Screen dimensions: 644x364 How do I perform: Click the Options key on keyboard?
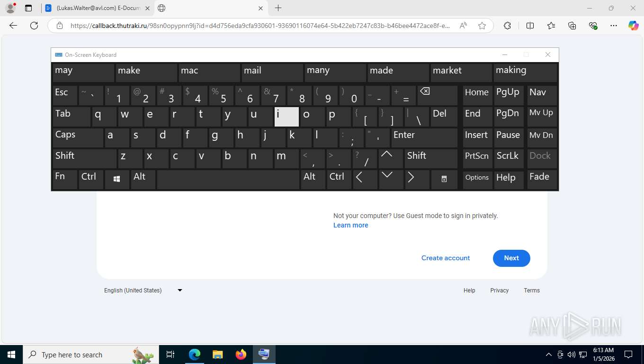pyautogui.click(x=477, y=179)
